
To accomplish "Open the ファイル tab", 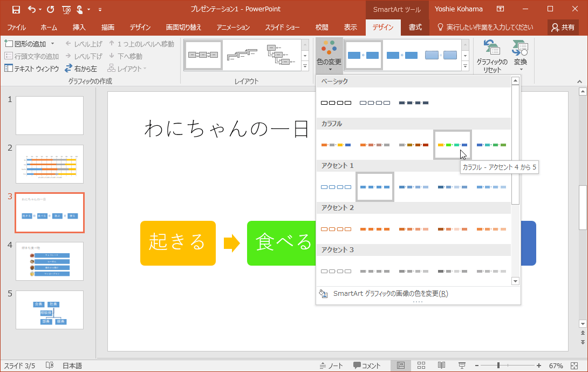I will (17, 28).
